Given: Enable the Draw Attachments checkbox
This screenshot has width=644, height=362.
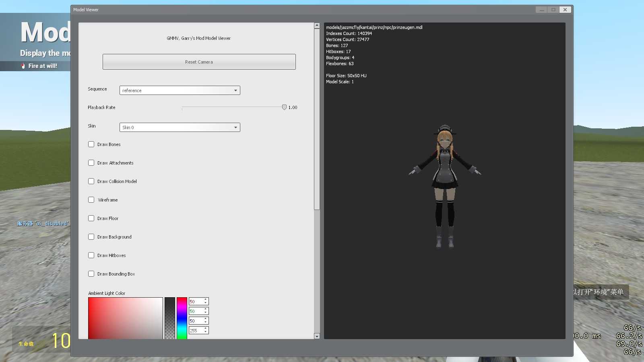Looking at the screenshot, I should (91, 163).
